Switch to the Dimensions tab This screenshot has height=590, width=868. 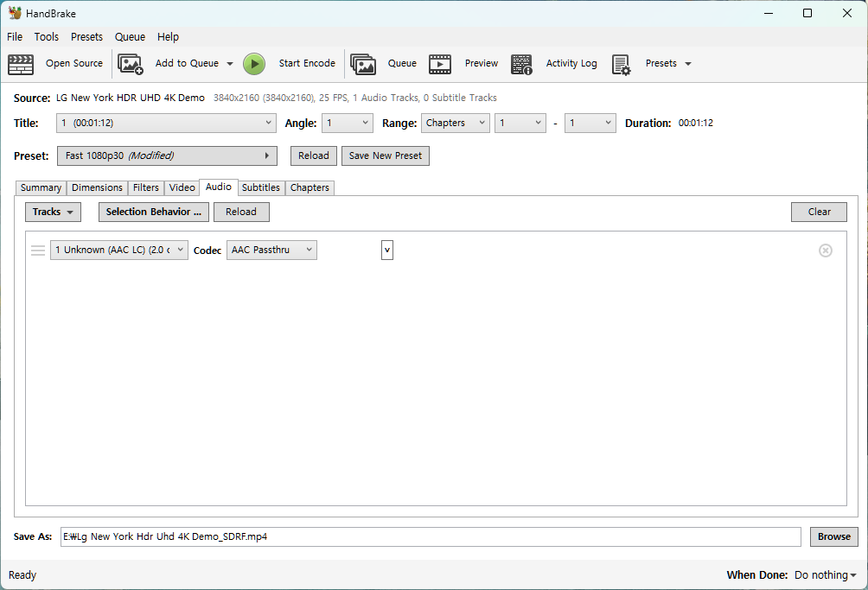pyautogui.click(x=97, y=188)
